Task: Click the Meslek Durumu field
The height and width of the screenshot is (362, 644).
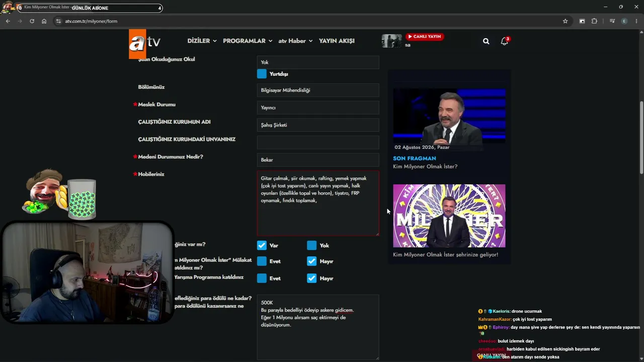Action: [x=318, y=108]
